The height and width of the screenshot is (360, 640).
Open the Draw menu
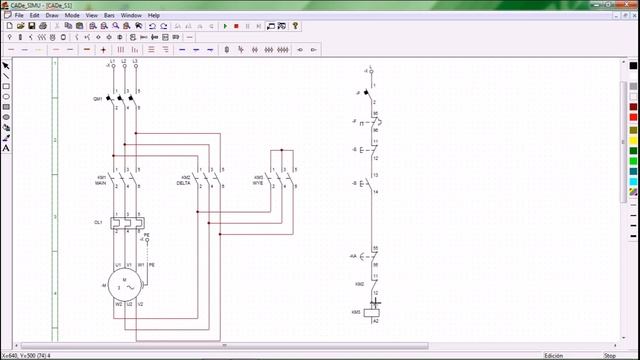[52, 16]
